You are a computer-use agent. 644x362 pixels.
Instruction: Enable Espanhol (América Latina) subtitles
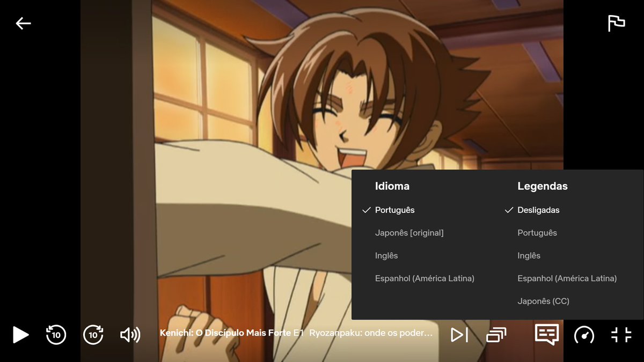click(x=567, y=278)
